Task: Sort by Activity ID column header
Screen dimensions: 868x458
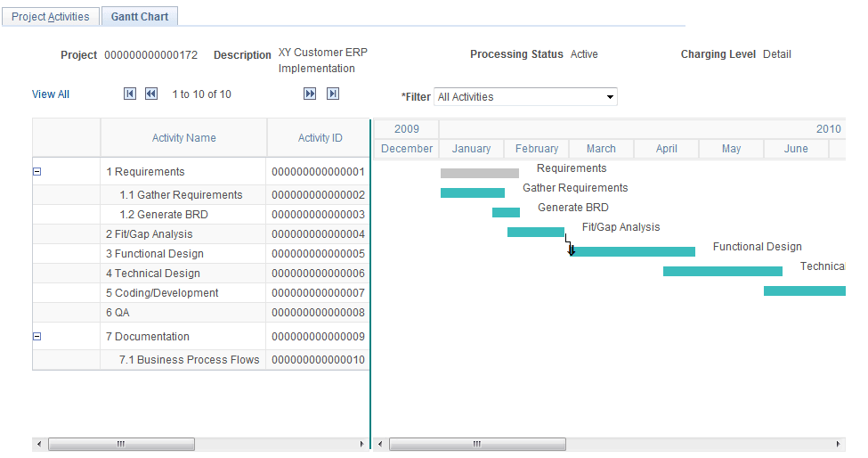Action: click(x=320, y=138)
